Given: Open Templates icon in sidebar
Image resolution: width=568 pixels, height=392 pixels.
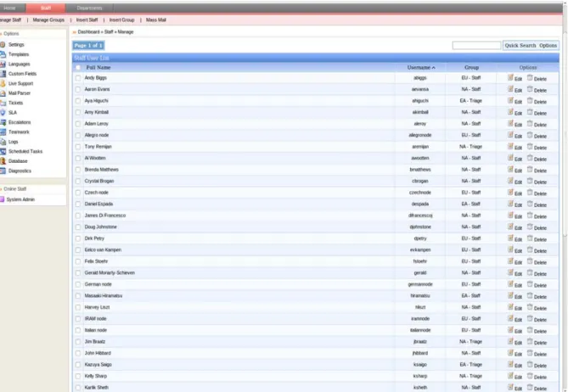Looking at the screenshot, I should pos(3,54).
